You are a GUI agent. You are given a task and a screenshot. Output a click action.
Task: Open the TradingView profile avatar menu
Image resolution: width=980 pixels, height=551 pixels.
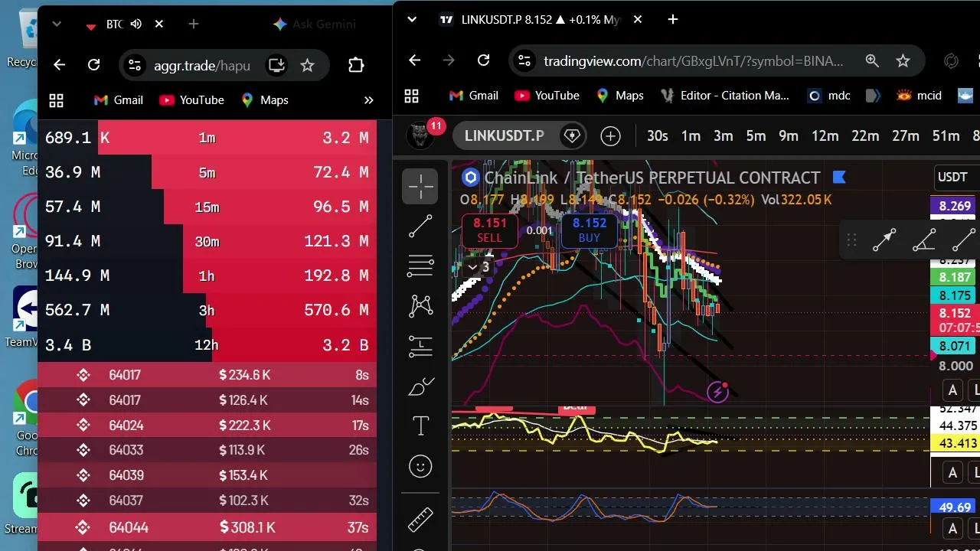(420, 136)
